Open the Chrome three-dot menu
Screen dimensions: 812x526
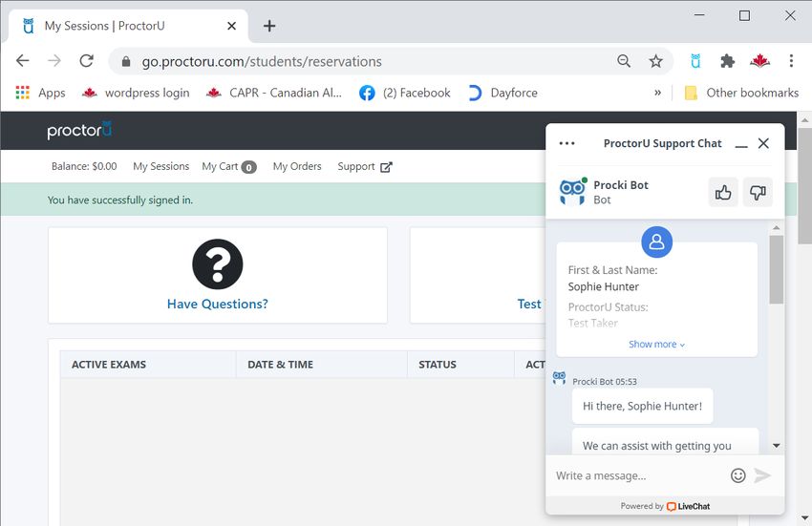[791, 61]
